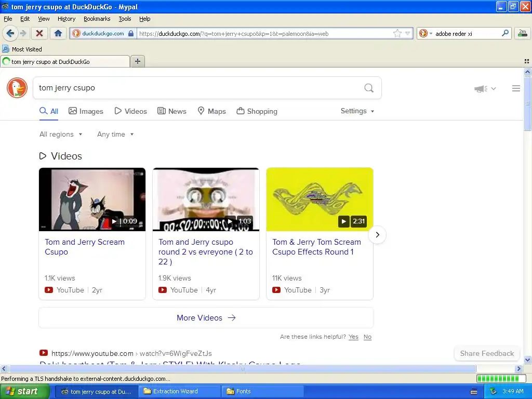Answer Yes to links helpful question
The image size is (532, 399).
pyautogui.click(x=353, y=337)
